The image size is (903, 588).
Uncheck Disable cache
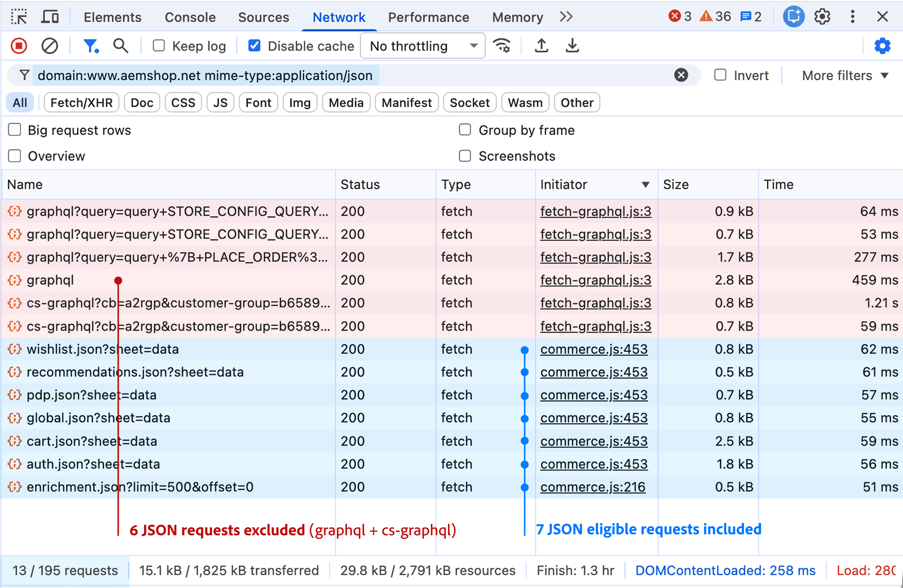click(254, 46)
